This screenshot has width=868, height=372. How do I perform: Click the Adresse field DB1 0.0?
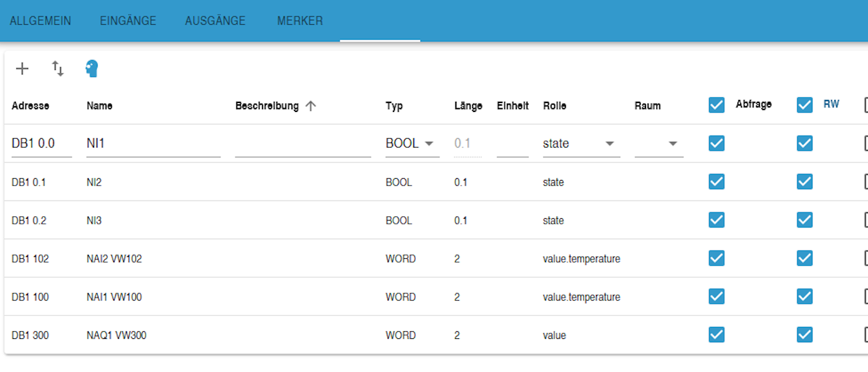click(x=41, y=144)
